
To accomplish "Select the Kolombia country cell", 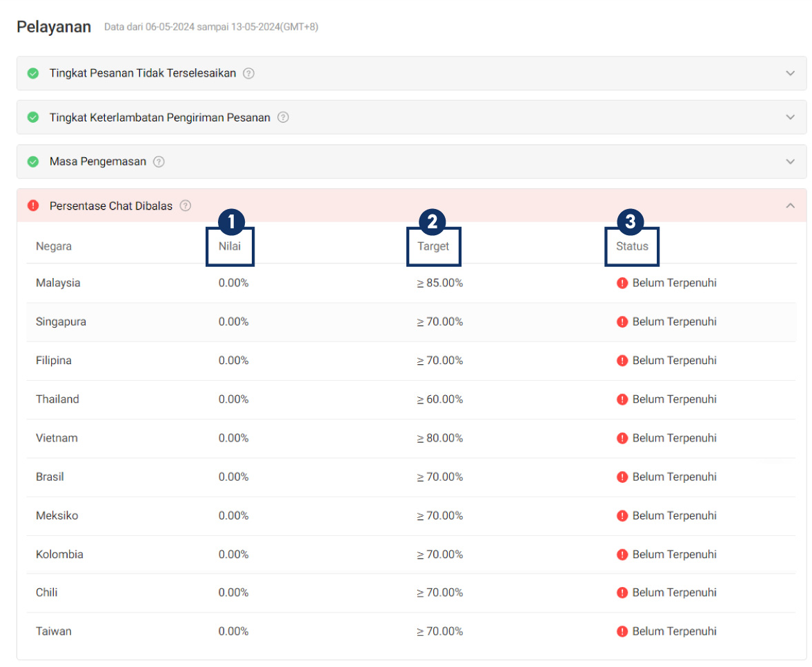I will [x=59, y=555].
